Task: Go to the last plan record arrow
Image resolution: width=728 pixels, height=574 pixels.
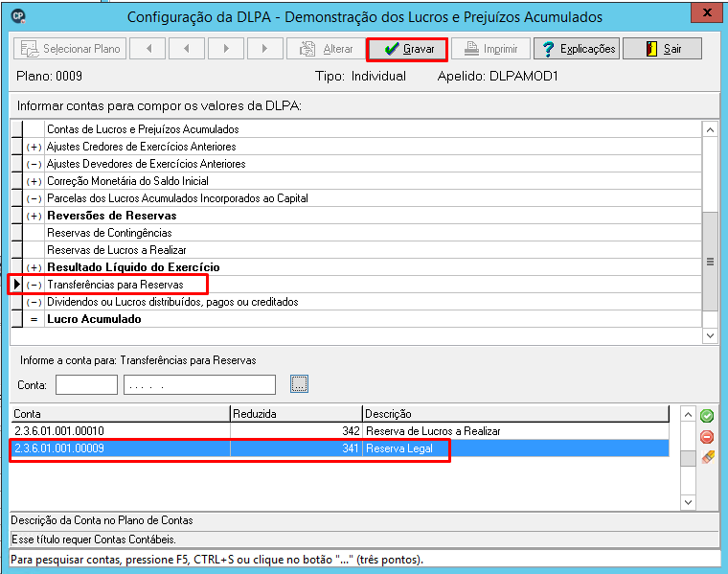Action: click(x=265, y=49)
